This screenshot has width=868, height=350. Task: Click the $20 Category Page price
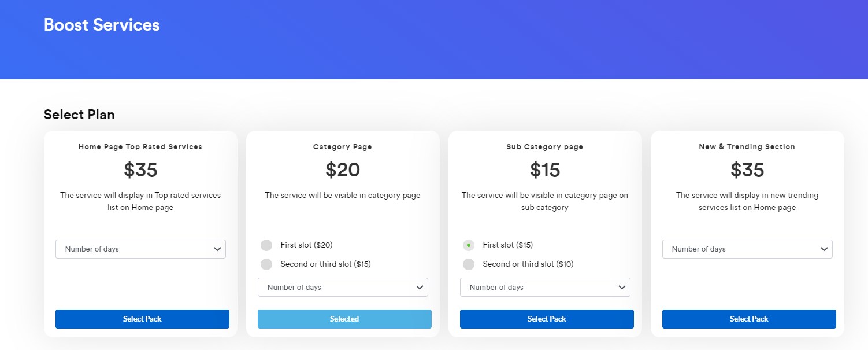click(x=343, y=170)
